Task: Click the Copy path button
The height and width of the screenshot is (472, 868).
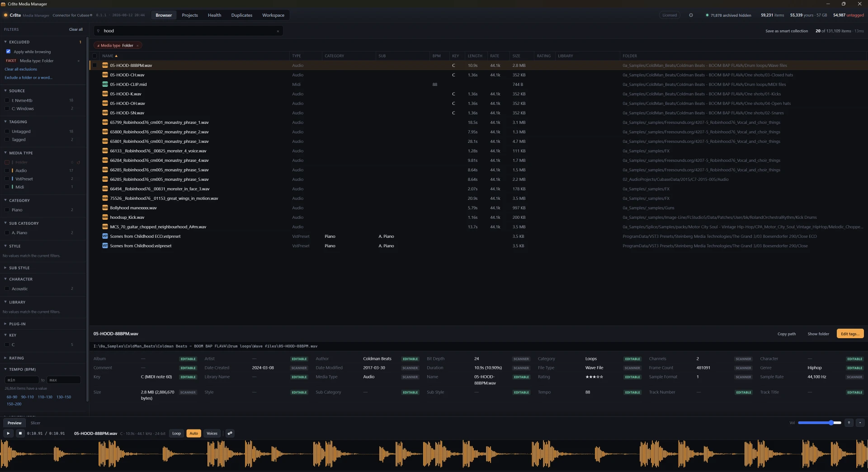Action: 787,334
